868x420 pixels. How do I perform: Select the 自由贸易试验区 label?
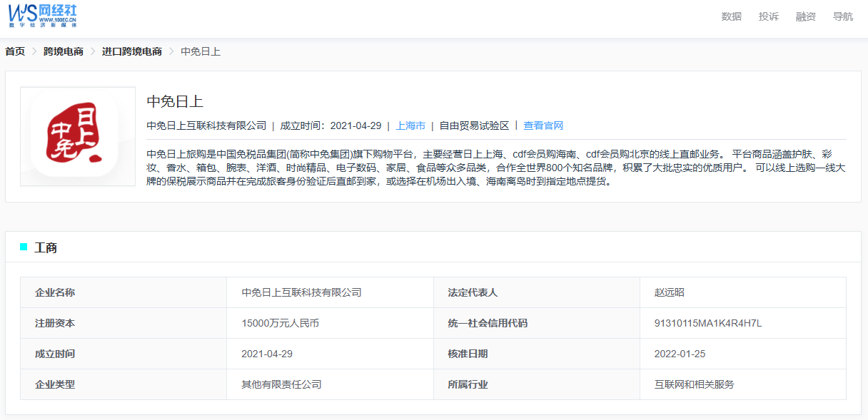coord(474,126)
